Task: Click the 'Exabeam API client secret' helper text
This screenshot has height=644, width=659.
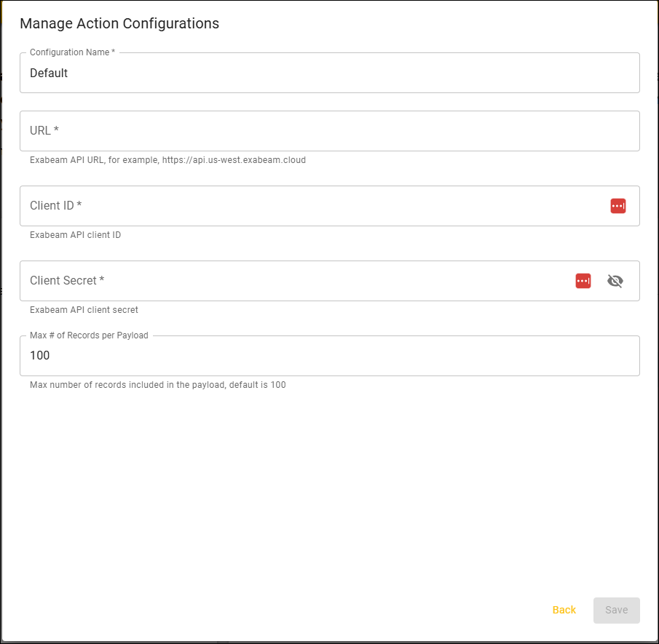Action: click(84, 310)
